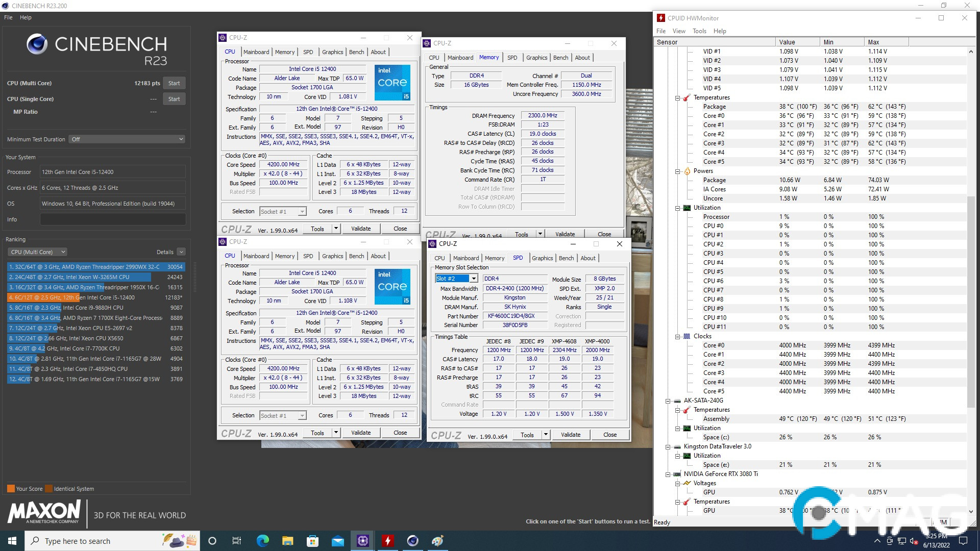
Task: Open Cinebench taskbar icon
Action: (x=412, y=541)
